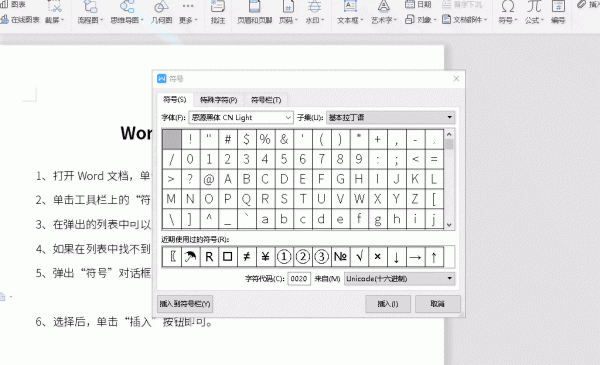Open the 更多 more options icon

pos(188,6)
